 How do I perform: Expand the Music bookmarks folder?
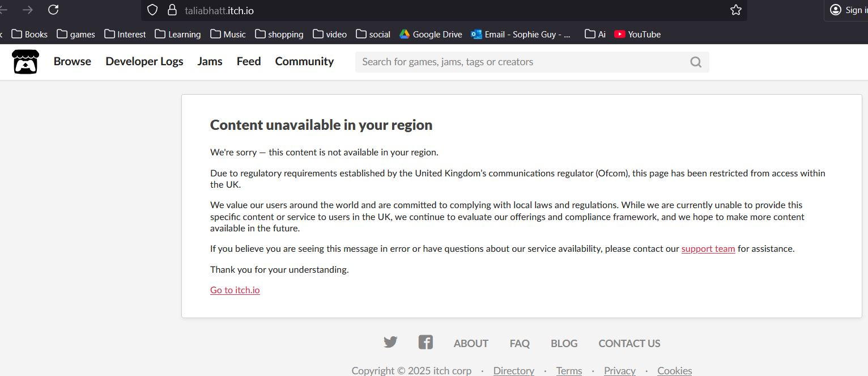pyautogui.click(x=228, y=34)
